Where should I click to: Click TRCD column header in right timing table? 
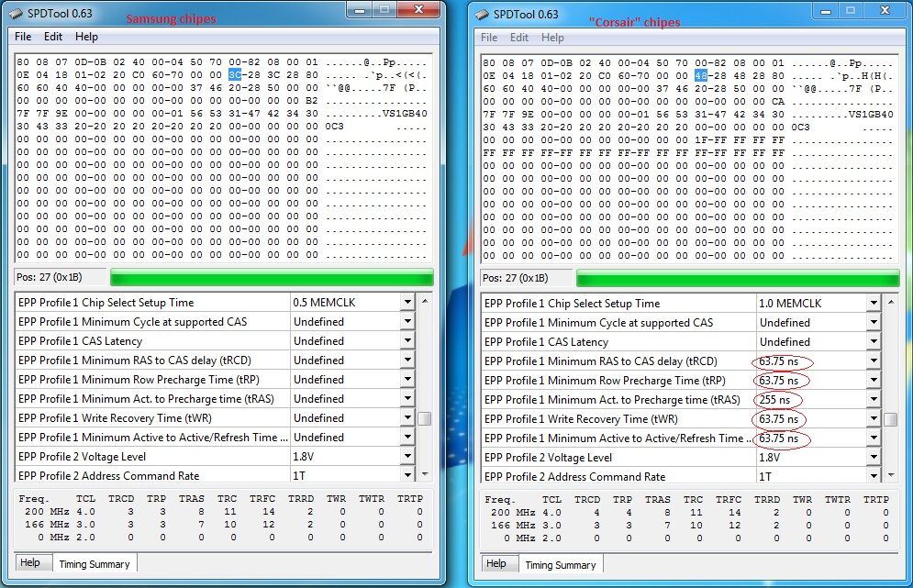(x=587, y=500)
